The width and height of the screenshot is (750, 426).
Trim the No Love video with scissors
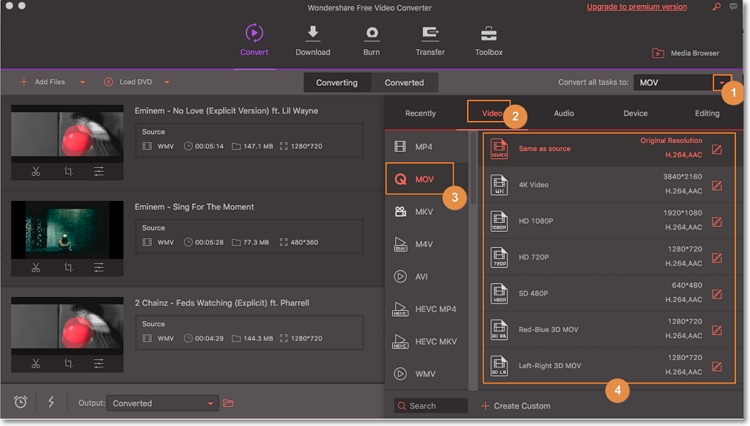(x=36, y=171)
